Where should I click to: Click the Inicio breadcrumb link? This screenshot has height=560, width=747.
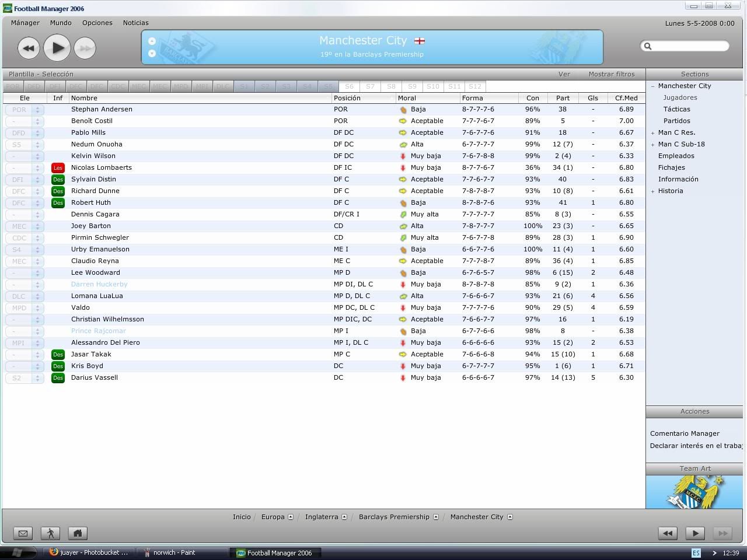pos(242,517)
